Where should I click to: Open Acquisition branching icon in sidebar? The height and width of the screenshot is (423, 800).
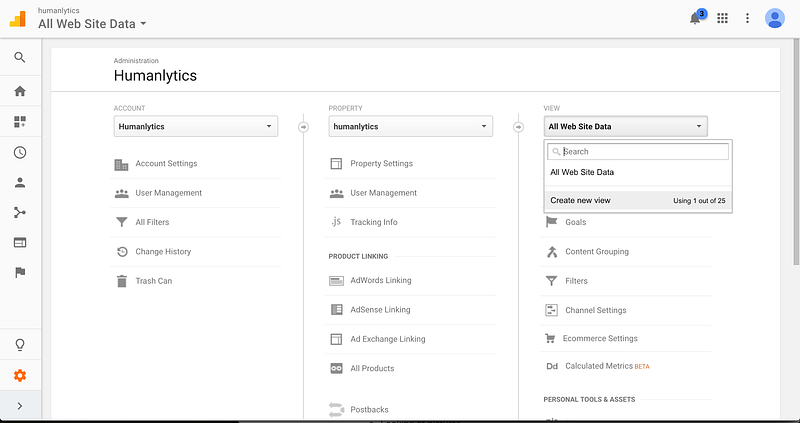(x=20, y=212)
